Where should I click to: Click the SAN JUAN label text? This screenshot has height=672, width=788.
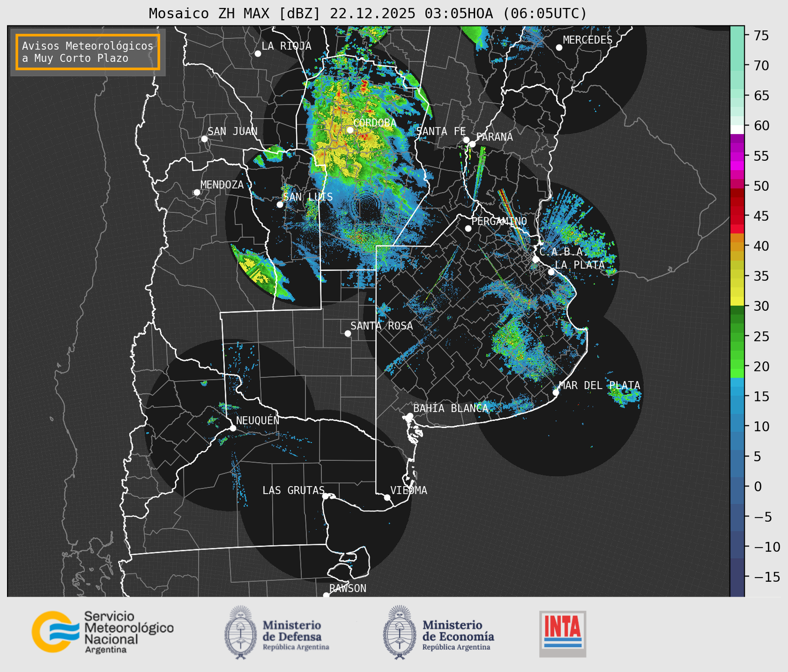pos(233,131)
